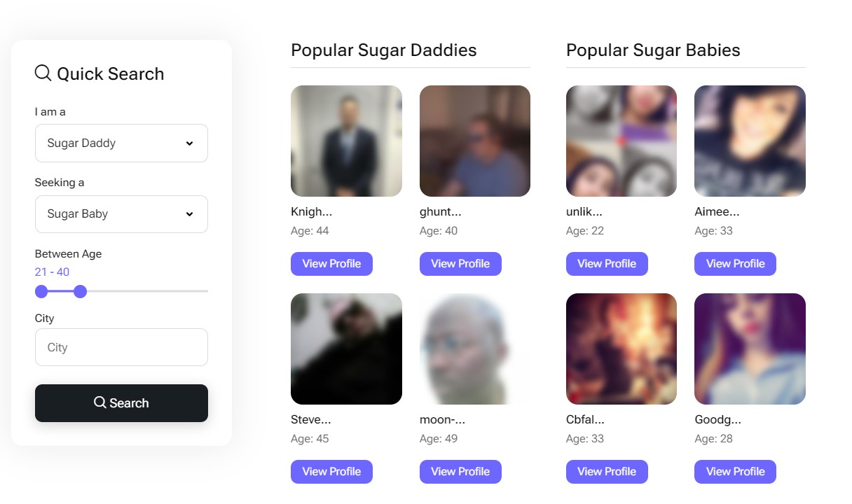Screen dimensions: 852x504
Task: View Profile of user Knigh...
Action: point(331,264)
